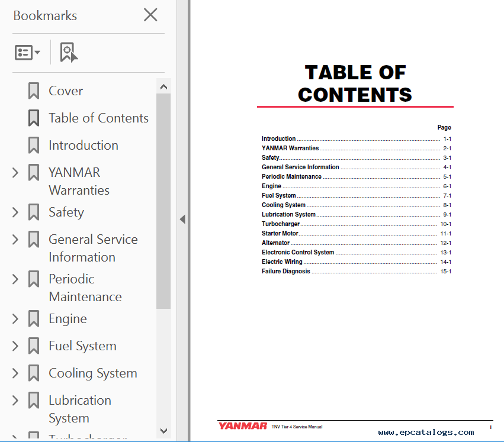Viewport: 504px width, 442px height.
Task: Expand the Cooling System bookmark
Action: pos(15,373)
